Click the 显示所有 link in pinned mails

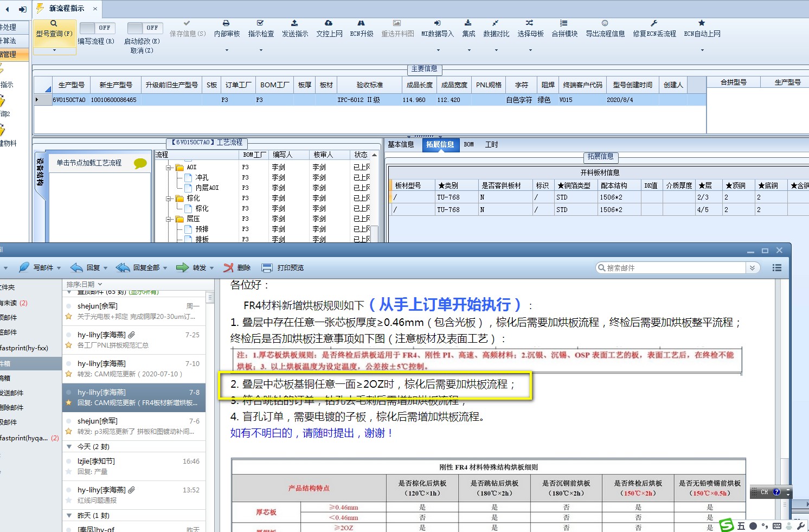[144, 292]
